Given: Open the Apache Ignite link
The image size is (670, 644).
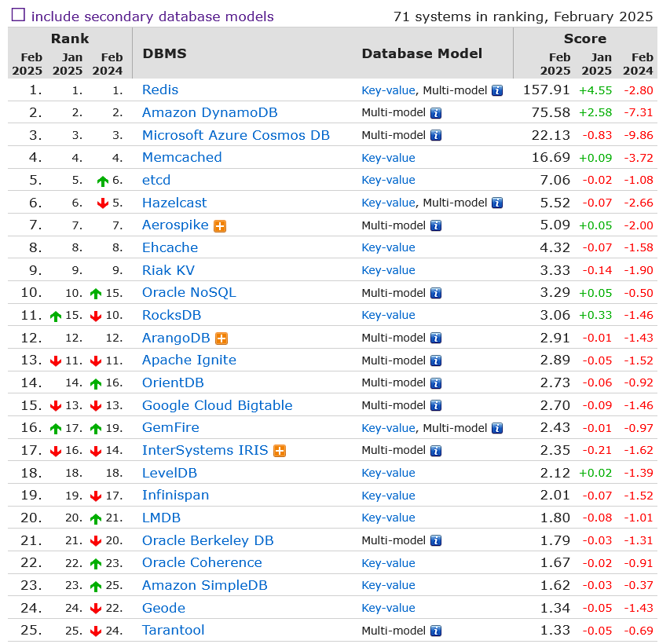Looking at the screenshot, I should click(x=189, y=360).
